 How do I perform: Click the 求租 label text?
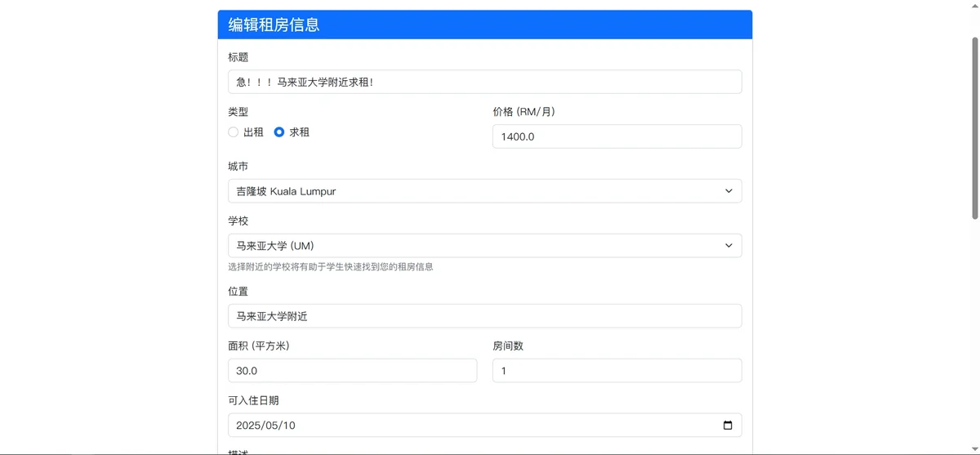pyautogui.click(x=300, y=132)
